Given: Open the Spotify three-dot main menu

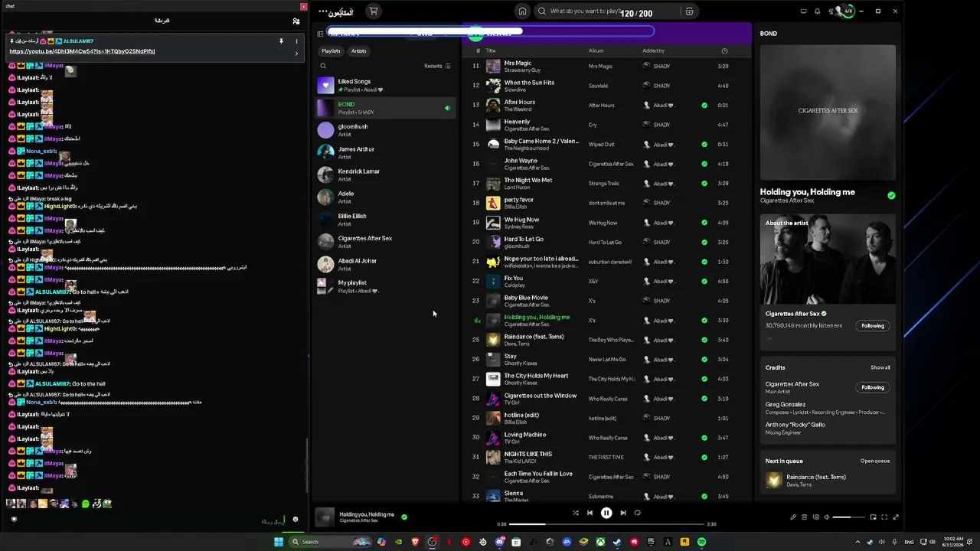Looking at the screenshot, I should [323, 11].
